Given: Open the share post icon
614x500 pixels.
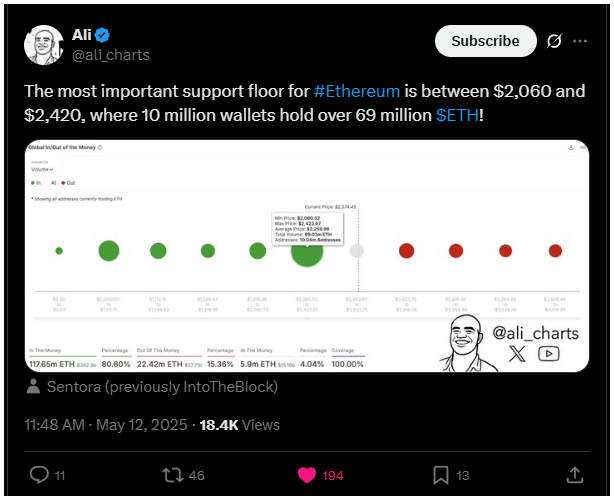Looking at the screenshot, I should coord(575,475).
